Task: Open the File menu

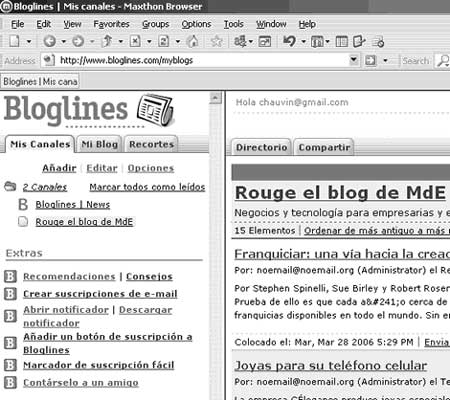Action: 17,24
